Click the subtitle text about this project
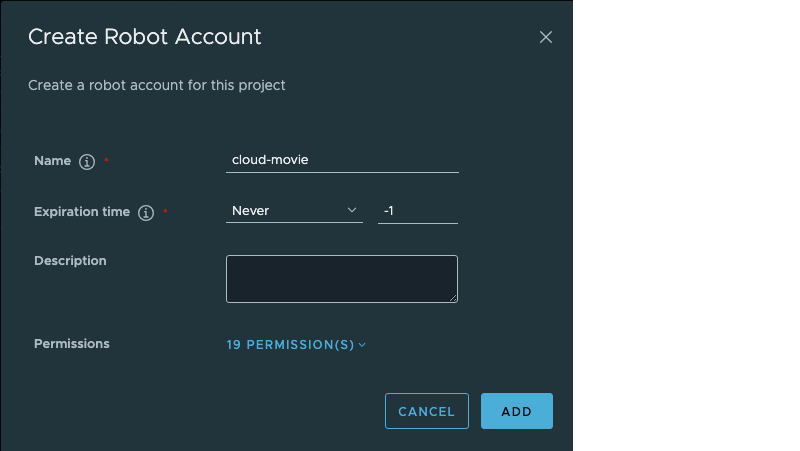The image size is (800, 451). [x=157, y=85]
